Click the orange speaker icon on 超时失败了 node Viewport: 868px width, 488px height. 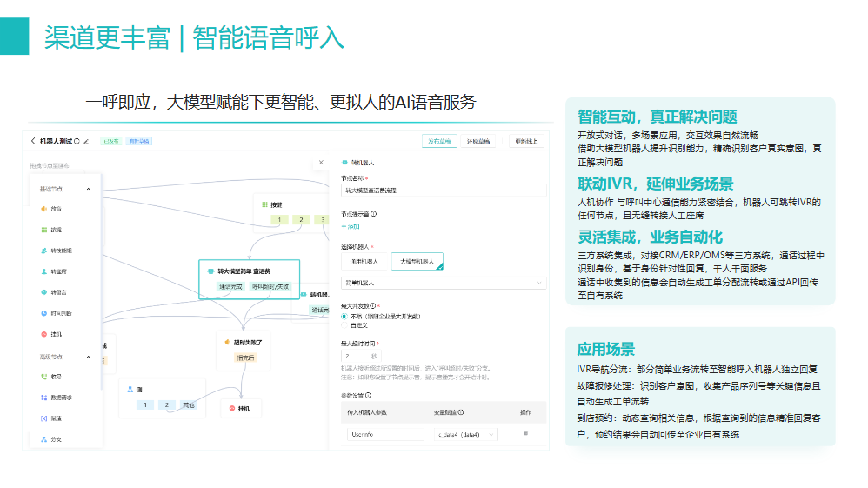pyautogui.click(x=227, y=343)
